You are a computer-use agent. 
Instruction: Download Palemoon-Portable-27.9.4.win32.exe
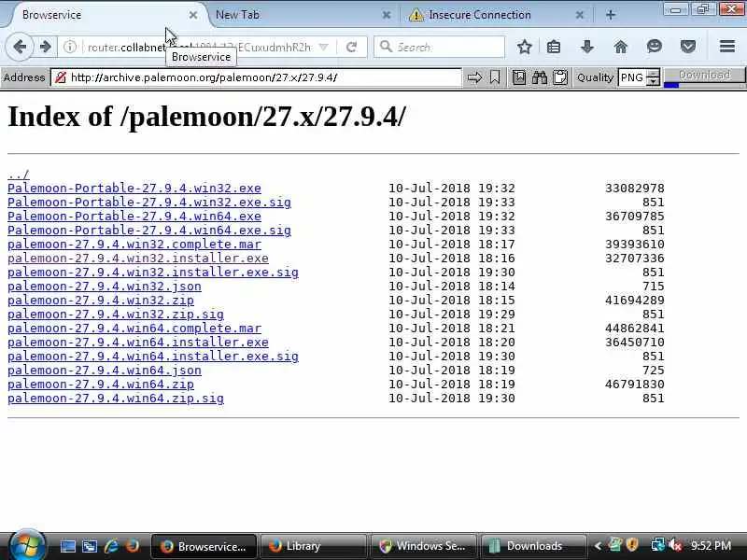[134, 189]
